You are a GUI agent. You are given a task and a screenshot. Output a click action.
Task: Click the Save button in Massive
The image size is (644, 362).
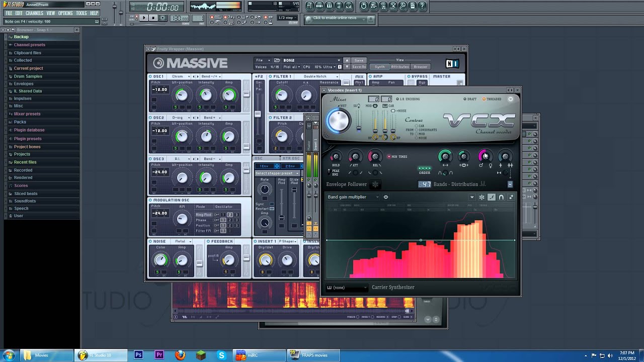point(359,60)
